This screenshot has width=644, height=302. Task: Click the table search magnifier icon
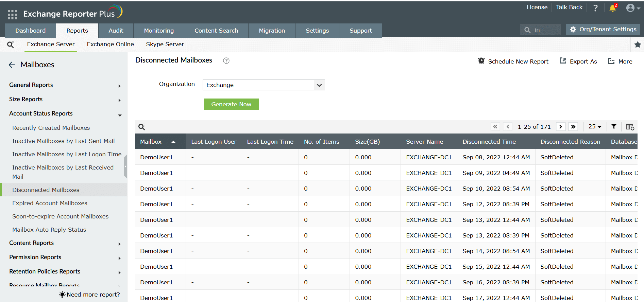coord(142,127)
